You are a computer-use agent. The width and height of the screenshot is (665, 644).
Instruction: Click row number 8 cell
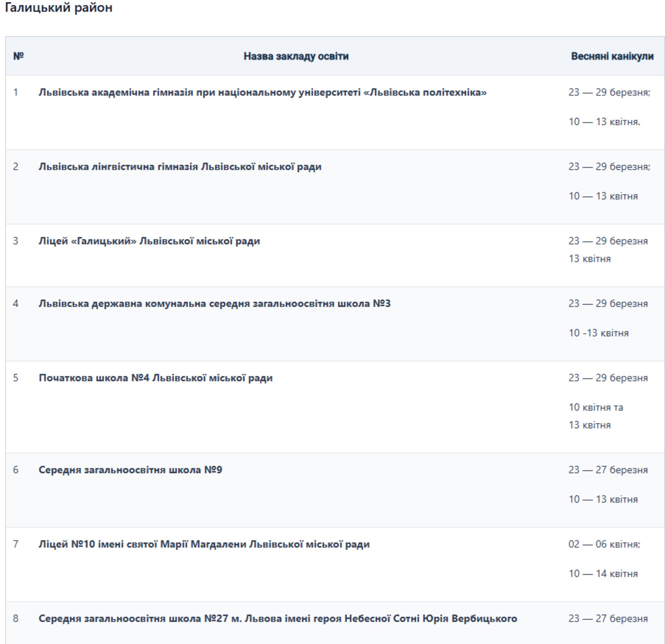pos(16,618)
